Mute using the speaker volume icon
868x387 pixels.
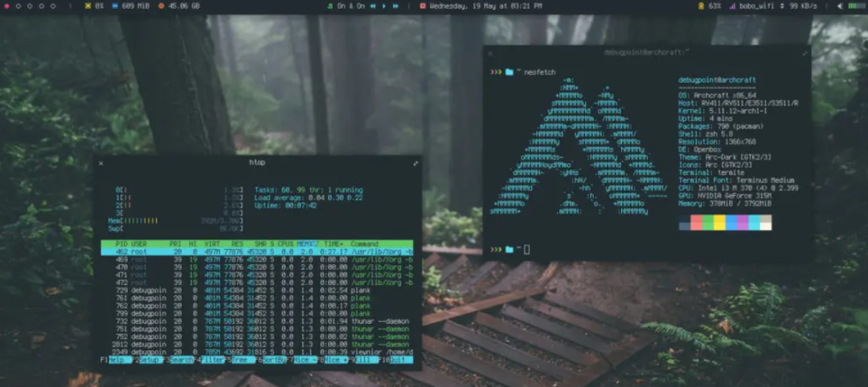click(x=841, y=6)
